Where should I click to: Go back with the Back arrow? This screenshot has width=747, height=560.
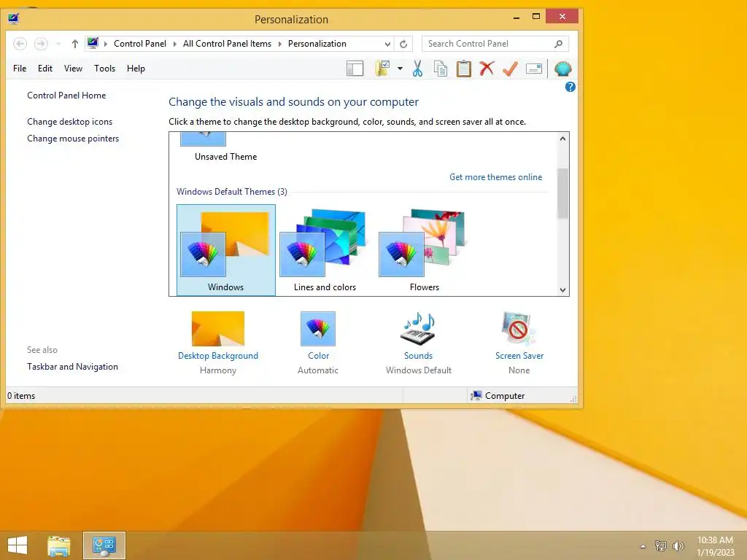[20, 44]
